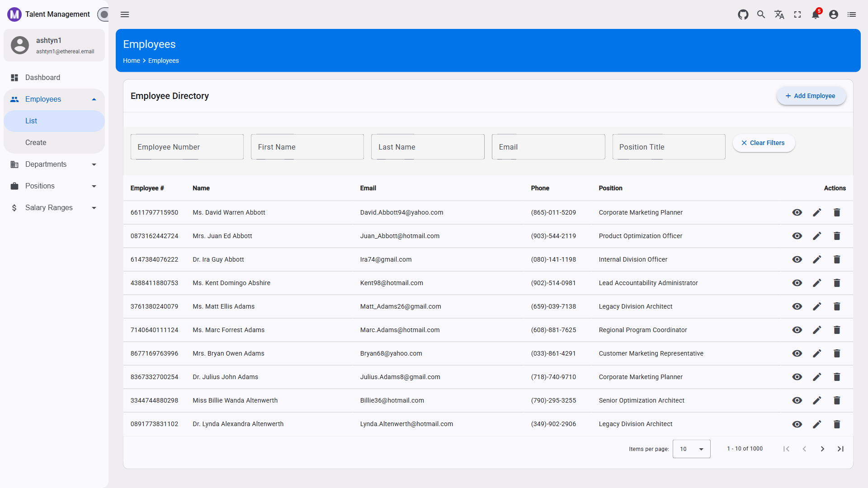Image resolution: width=868 pixels, height=488 pixels.
Task: Enter fullscreen mode via the expand icon
Action: click(x=797, y=14)
